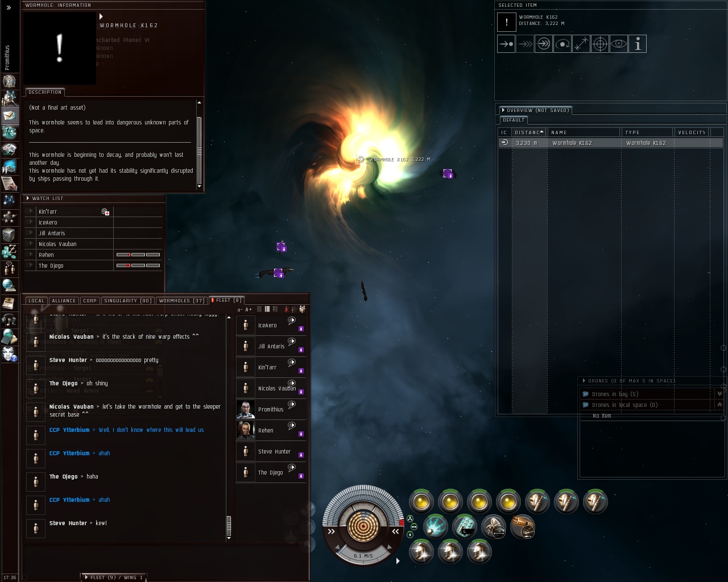Open Wallet with the coins sidebar icon
Image resolution: width=728 pixels, height=582 pixels.
tap(9, 252)
